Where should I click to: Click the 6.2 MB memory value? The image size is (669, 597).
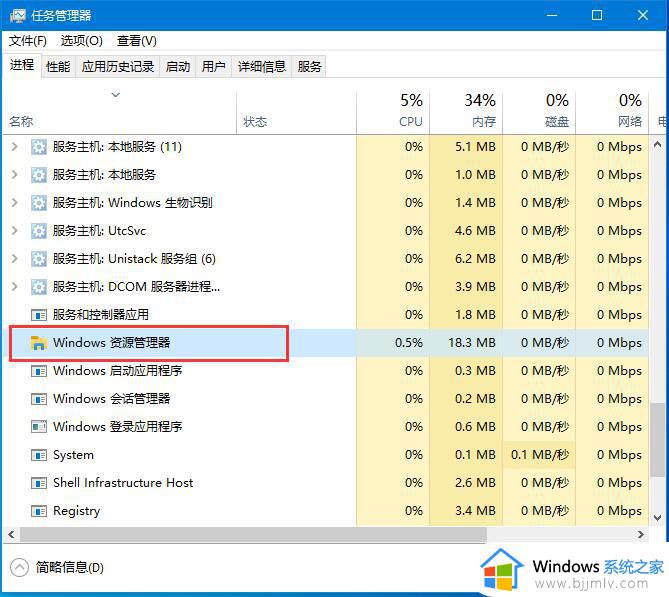475,259
